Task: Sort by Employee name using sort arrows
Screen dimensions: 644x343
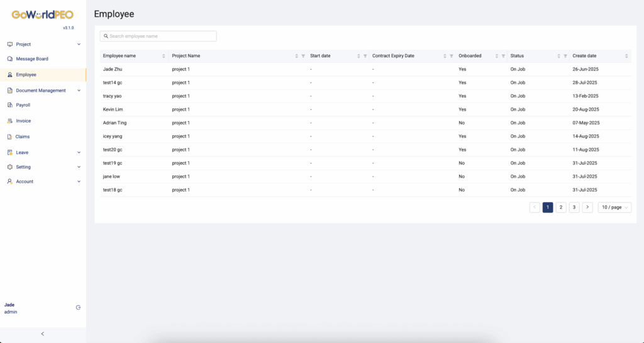Action: [x=164, y=56]
